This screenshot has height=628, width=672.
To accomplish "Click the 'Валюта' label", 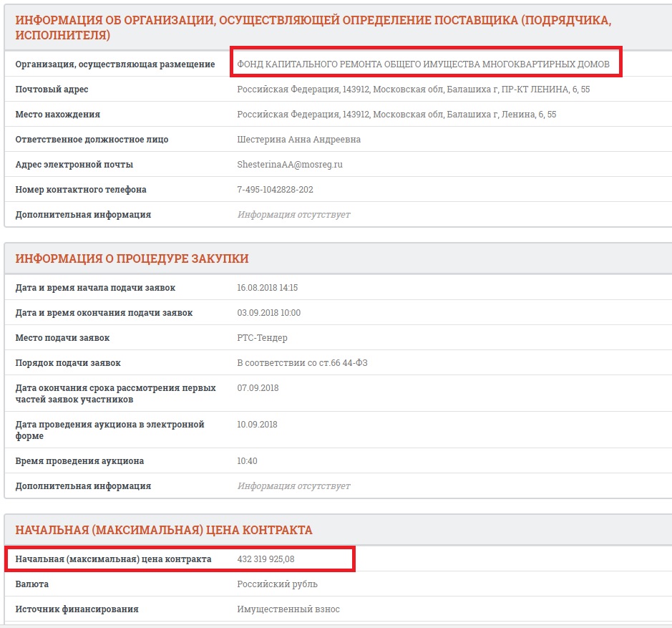I will 32,584.
